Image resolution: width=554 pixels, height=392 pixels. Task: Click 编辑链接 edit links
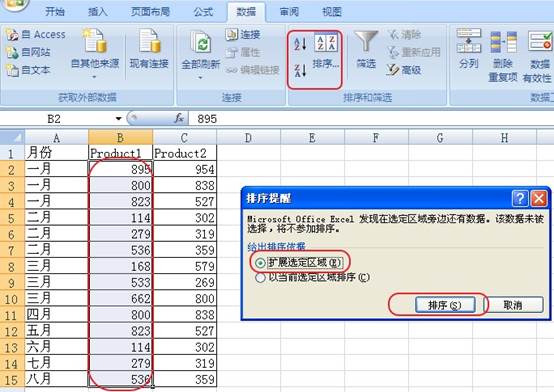(x=253, y=70)
